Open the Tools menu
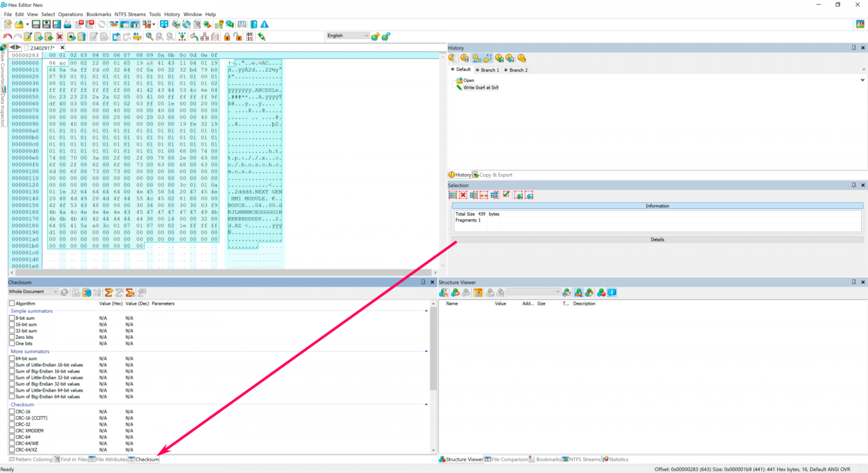 click(x=155, y=14)
